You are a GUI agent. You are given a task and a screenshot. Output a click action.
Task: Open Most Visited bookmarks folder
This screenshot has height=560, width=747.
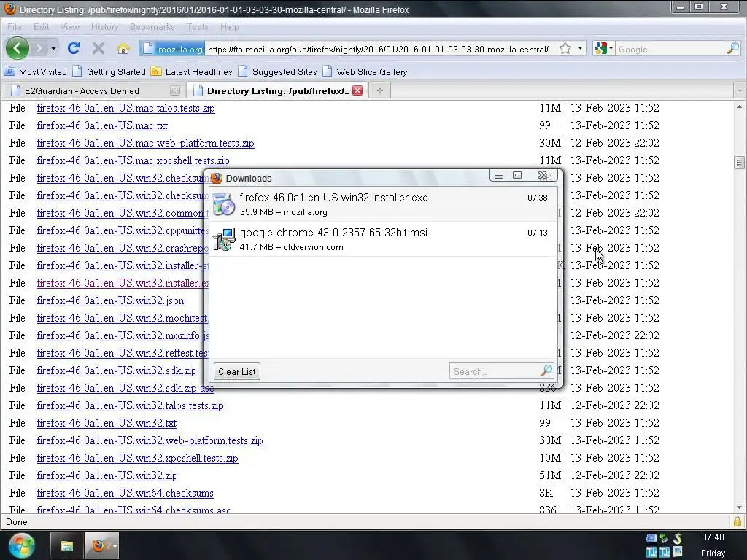pos(36,72)
